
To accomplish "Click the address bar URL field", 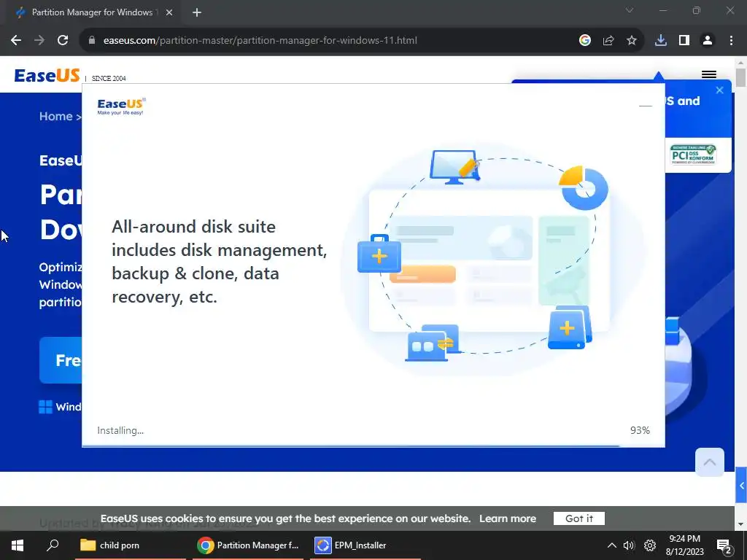I will (x=329, y=41).
